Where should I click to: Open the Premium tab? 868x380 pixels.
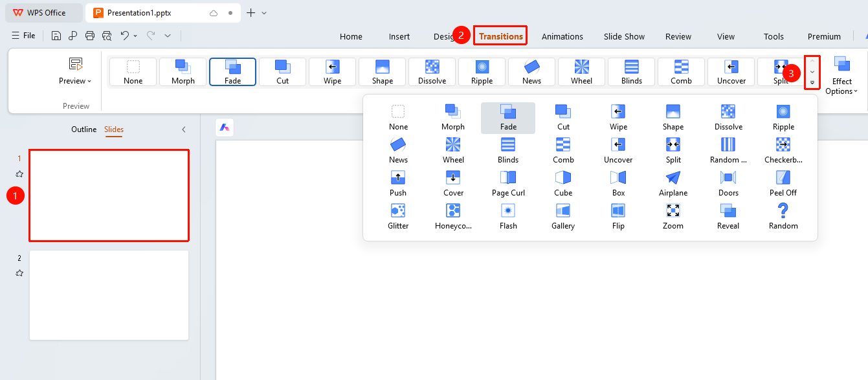(824, 36)
